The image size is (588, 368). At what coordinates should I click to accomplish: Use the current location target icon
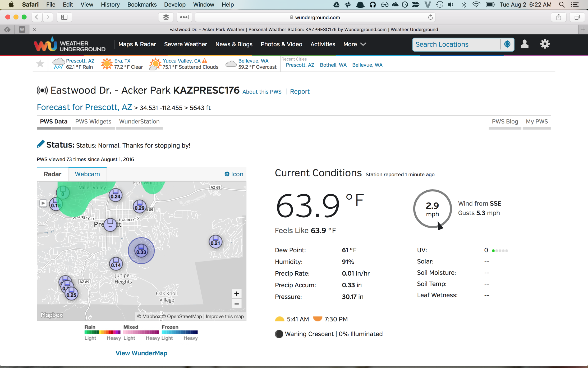(507, 44)
